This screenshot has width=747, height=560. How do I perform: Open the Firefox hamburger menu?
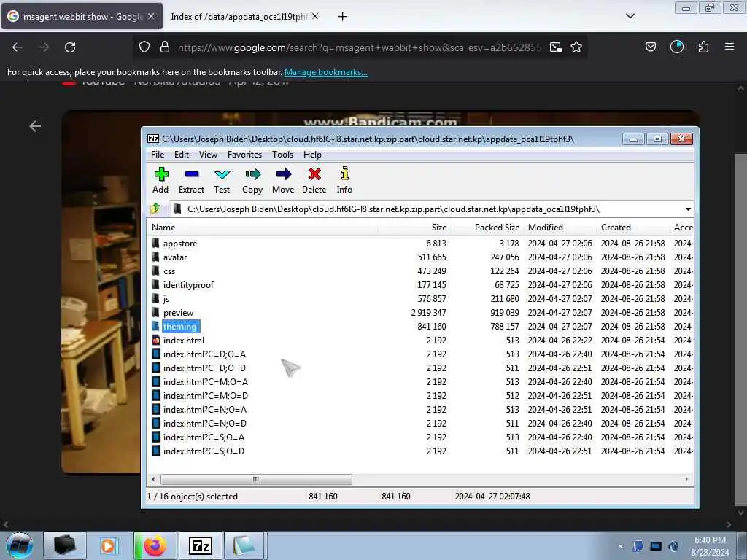pyautogui.click(x=729, y=47)
